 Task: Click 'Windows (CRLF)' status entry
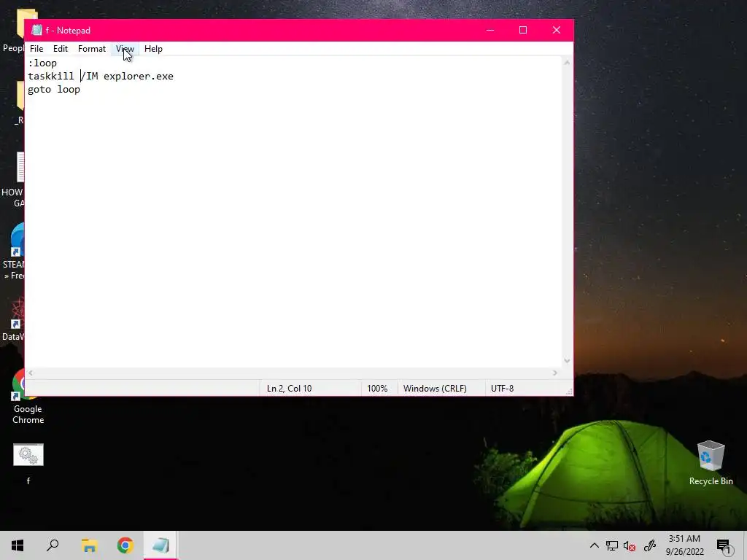pyautogui.click(x=435, y=389)
